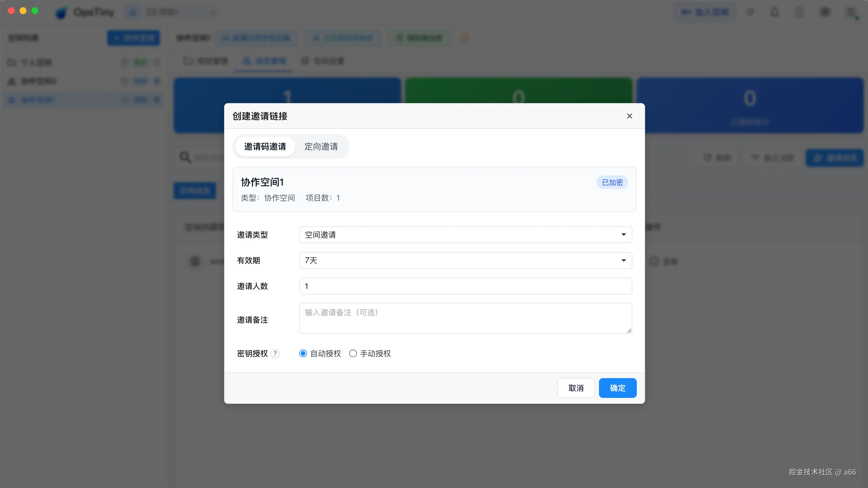Image resolution: width=868 pixels, height=488 pixels.
Task: Open the 有效期 dropdown showing 7天
Action: tap(465, 260)
